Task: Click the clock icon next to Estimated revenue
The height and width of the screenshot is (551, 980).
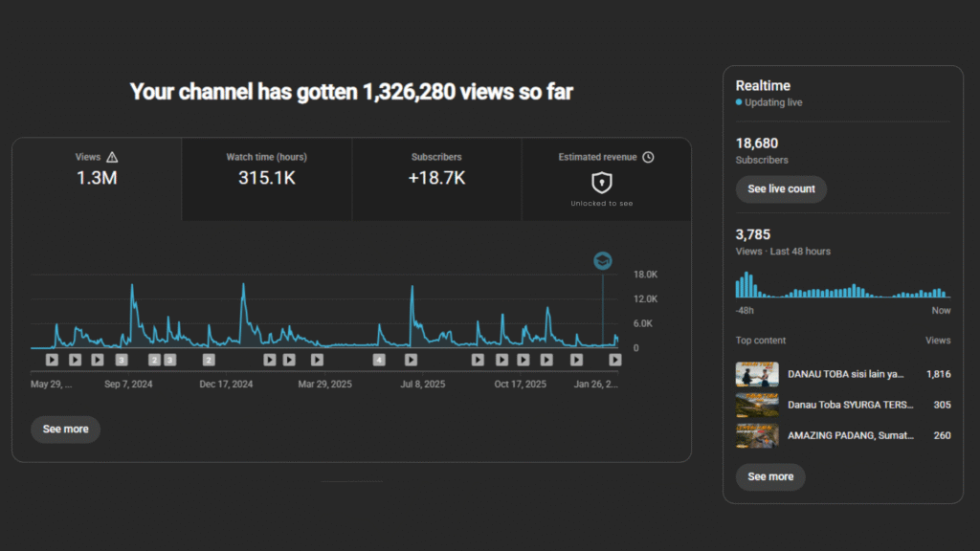Action: pyautogui.click(x=648, y=157)
